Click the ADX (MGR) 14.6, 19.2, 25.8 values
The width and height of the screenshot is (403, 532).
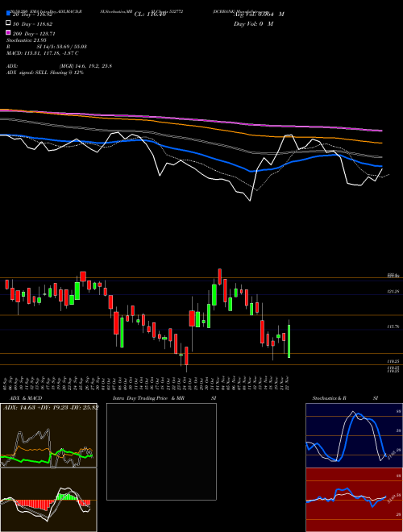tap(85, 66)
